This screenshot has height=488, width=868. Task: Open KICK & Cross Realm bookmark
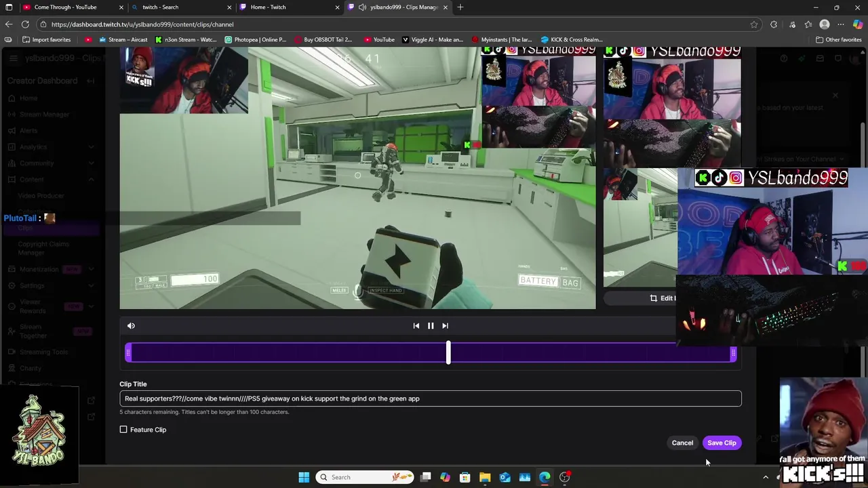(x=572, y=39)
